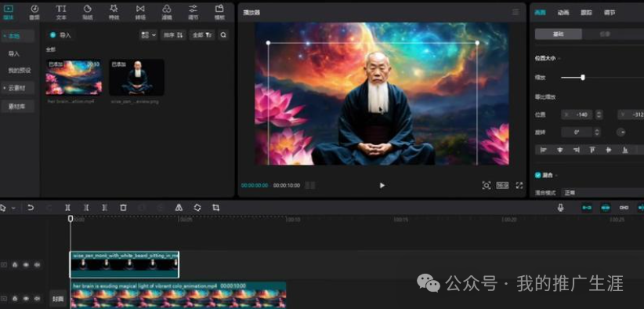The width and height of the screenshot is (644, 309).
Task: Switch to the Tracking (跟踪) properties tab
Action: (586, 13)
